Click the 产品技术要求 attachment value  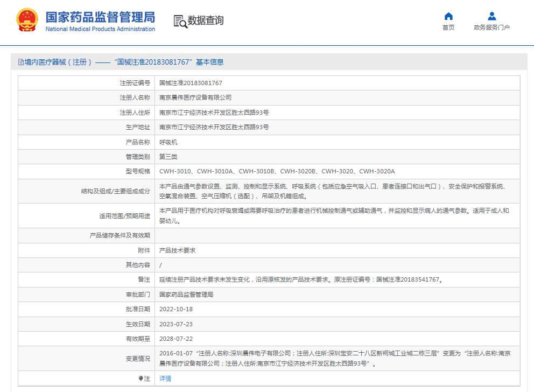[x=177, y=250]
